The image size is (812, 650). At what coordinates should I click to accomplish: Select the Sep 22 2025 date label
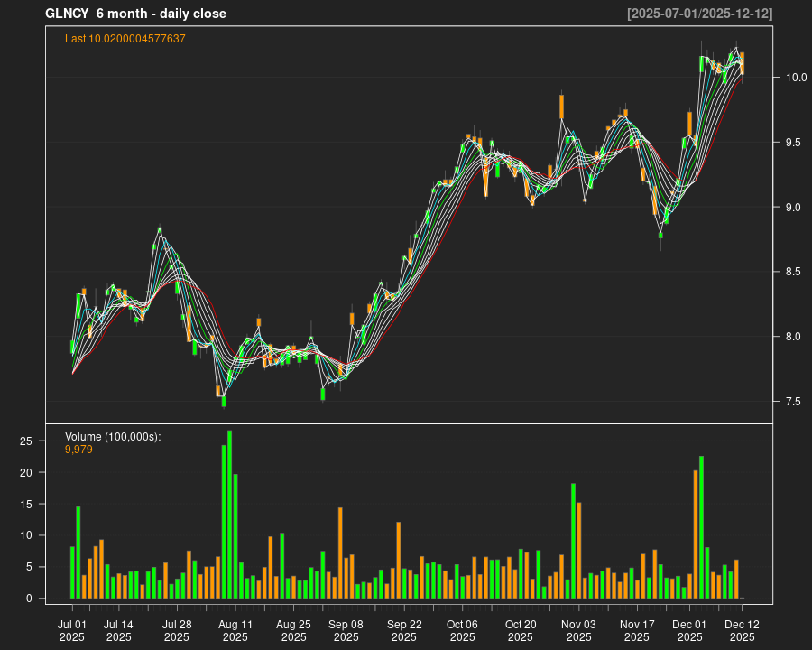point(404,630)
